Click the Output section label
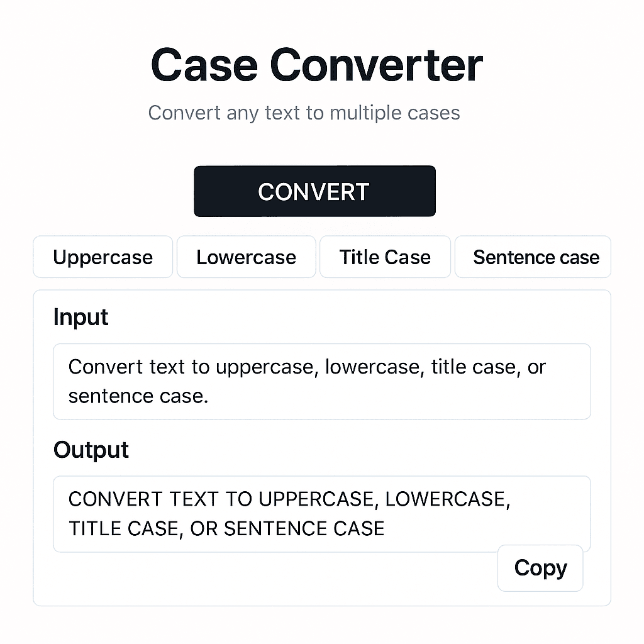 (x=91, y=450)
